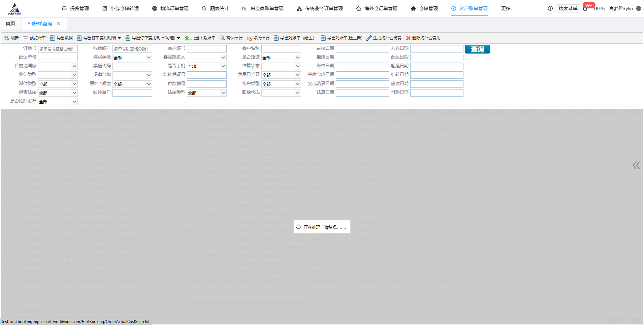The image size is (644, 325).
Task: Open 预览账单 bill preview
Action: click(x=34, y=38)
